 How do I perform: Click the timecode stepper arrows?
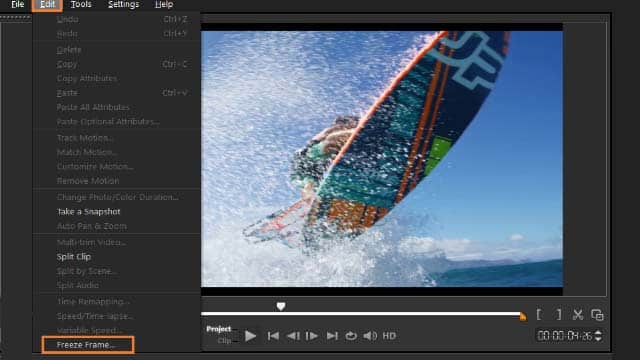tap(598, 336)
